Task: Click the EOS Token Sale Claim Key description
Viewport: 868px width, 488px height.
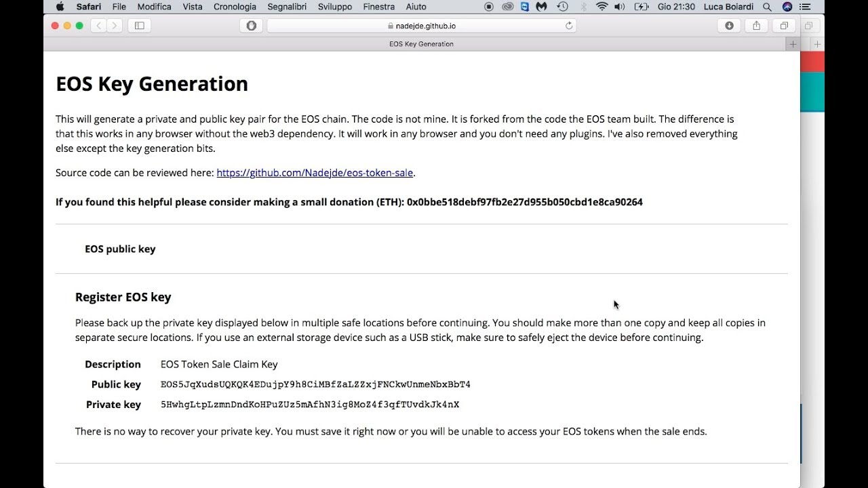Action: (x=219, y=365)
